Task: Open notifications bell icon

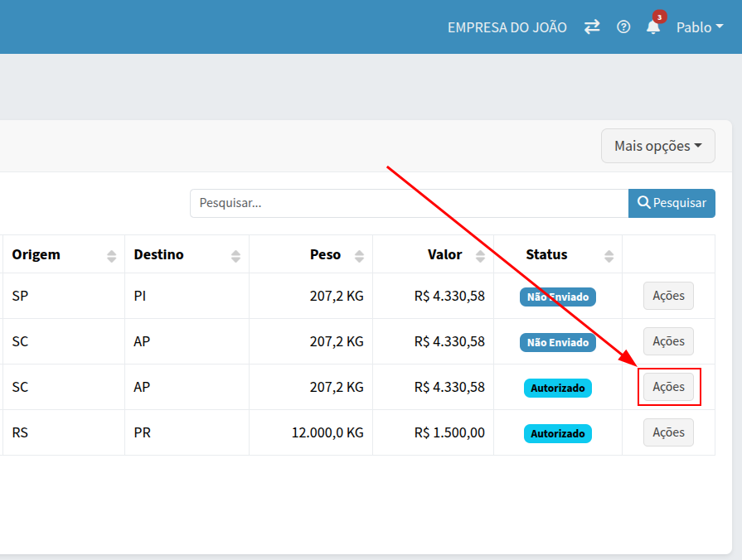Action: tap(653, 27)
